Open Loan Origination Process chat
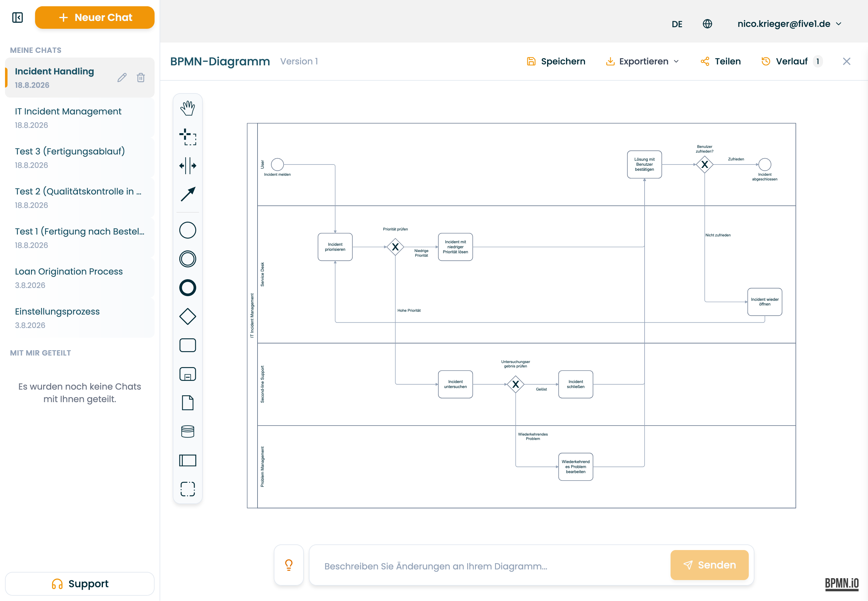Image resolution: width=868 pixels, height=601 pixels. [x=80, y=278]
